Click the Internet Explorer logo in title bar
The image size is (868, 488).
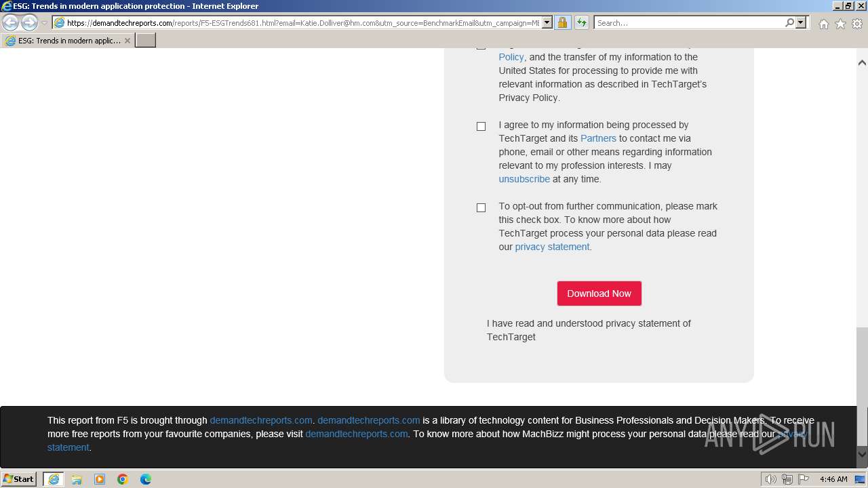click(x=6, y=6)
